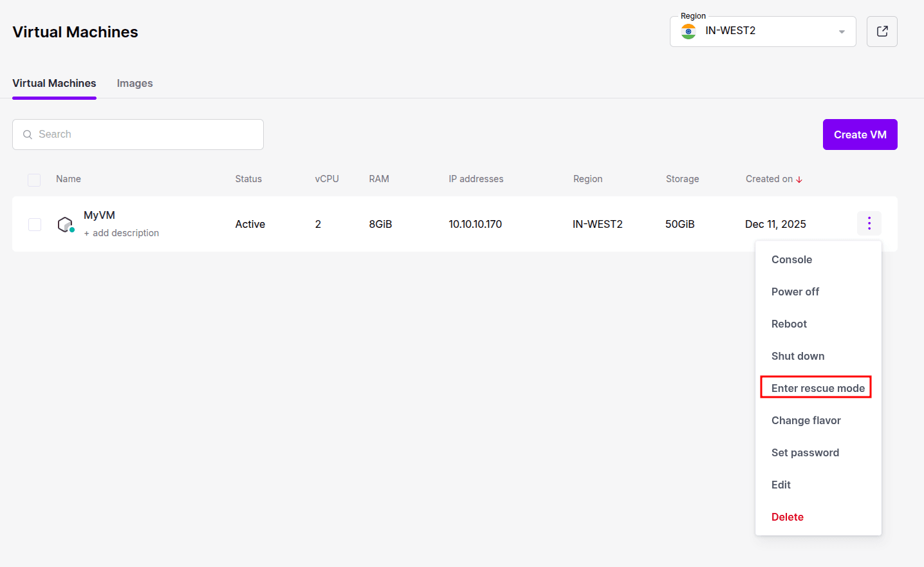Screen dimensions: 924x567
Task: Choose Enter rescue mode option
Action: 818,388
